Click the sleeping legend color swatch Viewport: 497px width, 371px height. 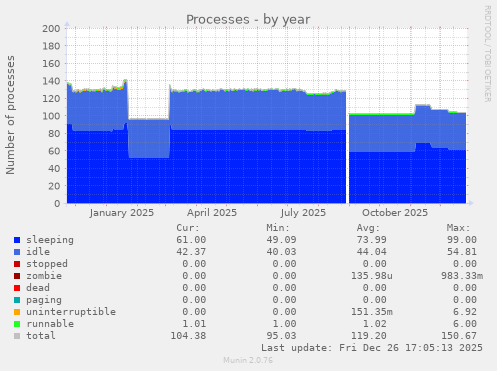click(x=17, y=240)
